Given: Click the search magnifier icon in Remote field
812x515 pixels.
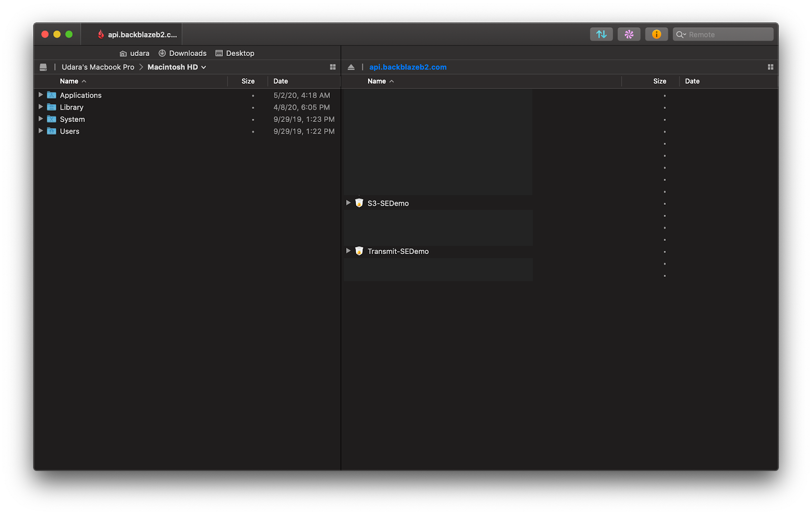Looking at the screenshot, I should pyautogui.click(x=681, y=35).
